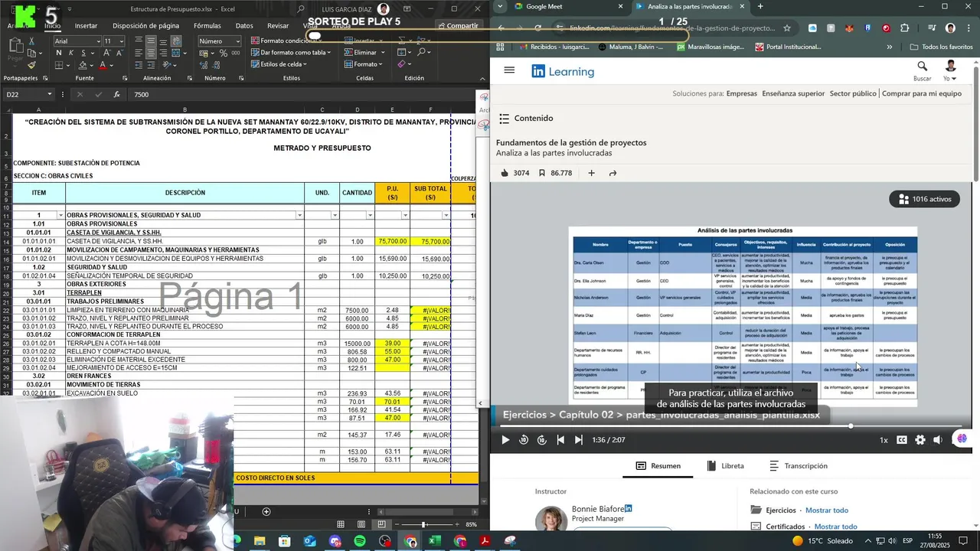Toggle bold (N) formatting in Excel

tap(59, 53)
